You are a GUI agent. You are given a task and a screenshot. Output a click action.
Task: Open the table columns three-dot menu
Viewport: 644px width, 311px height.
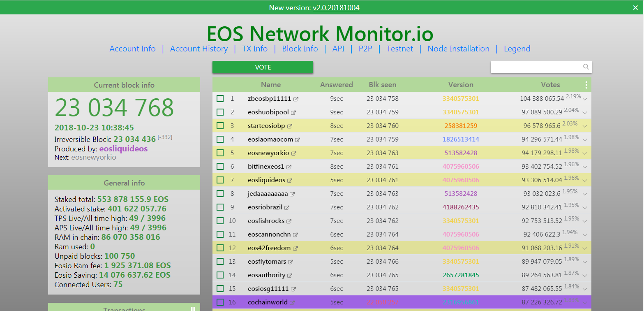(586, 85)
